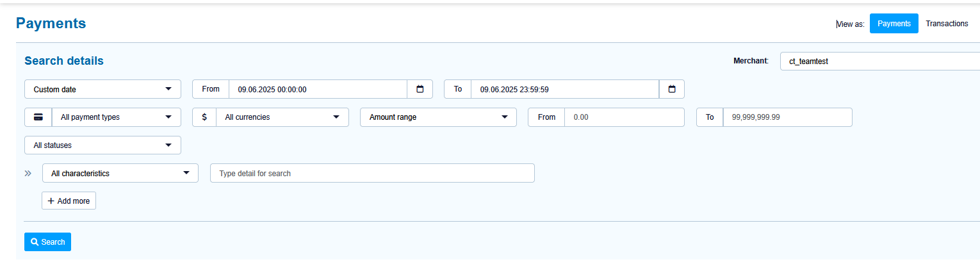Expand the All characteristics dropdown

pyautogui.click(x=120, y=173)
